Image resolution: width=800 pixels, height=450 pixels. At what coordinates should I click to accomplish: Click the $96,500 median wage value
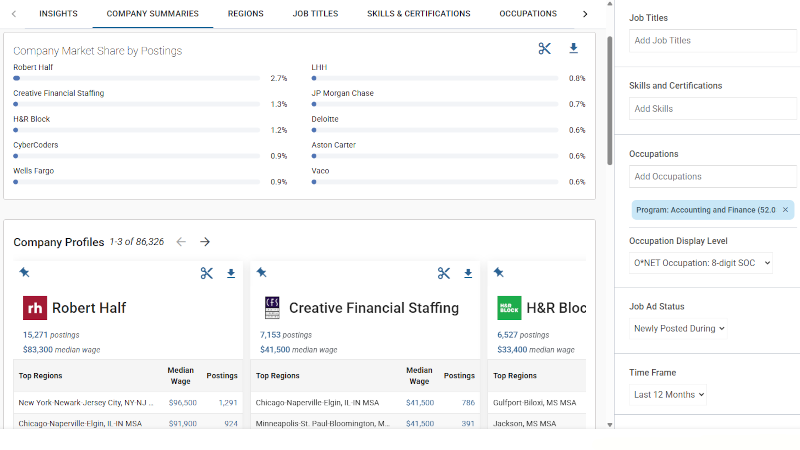[x=183, y=403]
